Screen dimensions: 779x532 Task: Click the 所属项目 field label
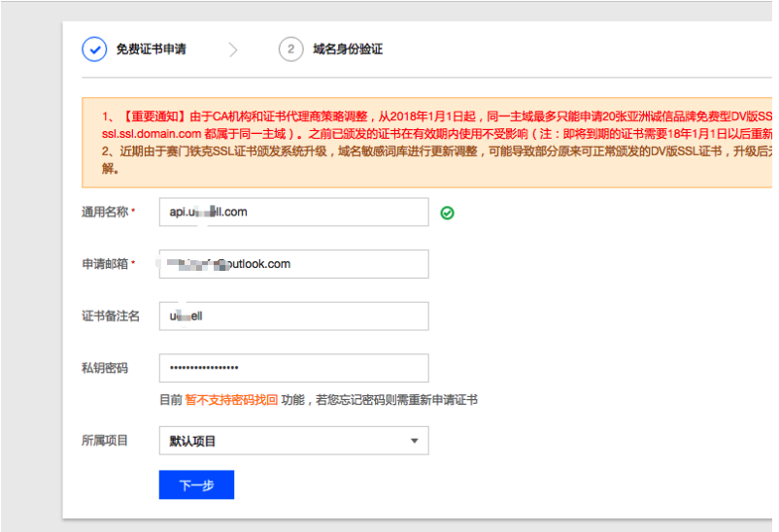tap(105, 441)
